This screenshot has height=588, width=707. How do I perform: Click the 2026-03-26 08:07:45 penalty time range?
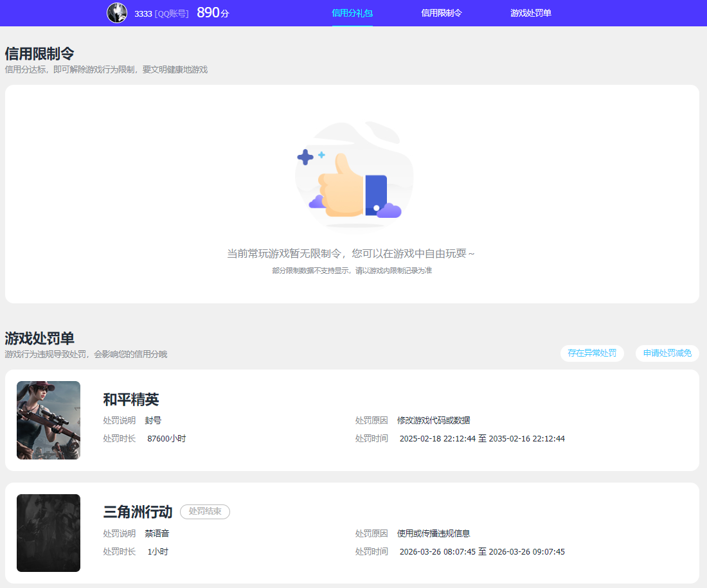point(482,552)
